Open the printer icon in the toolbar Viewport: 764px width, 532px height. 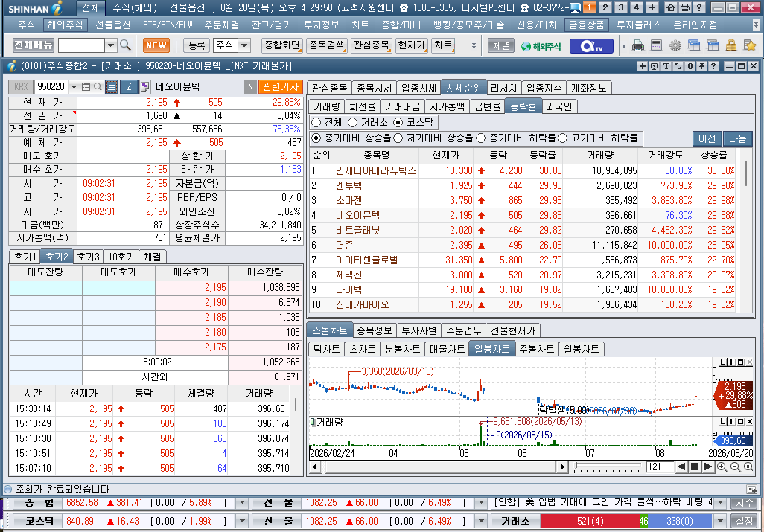[x=638, y=45]
